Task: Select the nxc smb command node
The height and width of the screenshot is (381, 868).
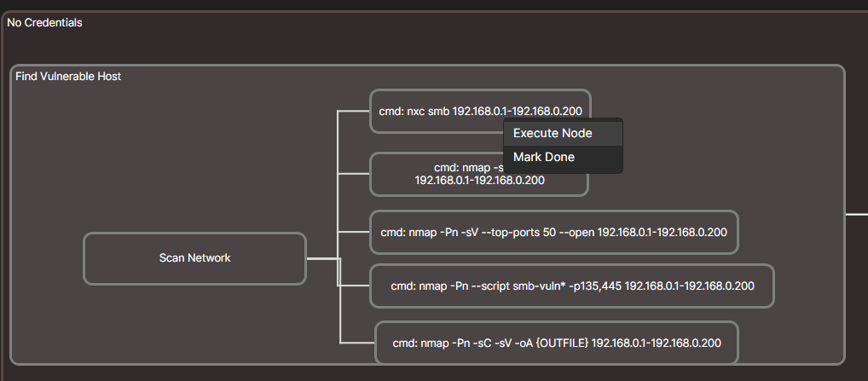Action: click(435, 111)
